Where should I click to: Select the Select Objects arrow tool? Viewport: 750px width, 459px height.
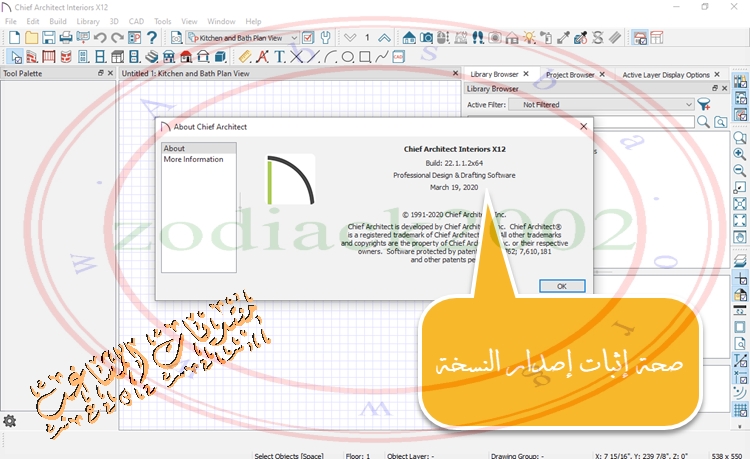(x=16, y=57)
